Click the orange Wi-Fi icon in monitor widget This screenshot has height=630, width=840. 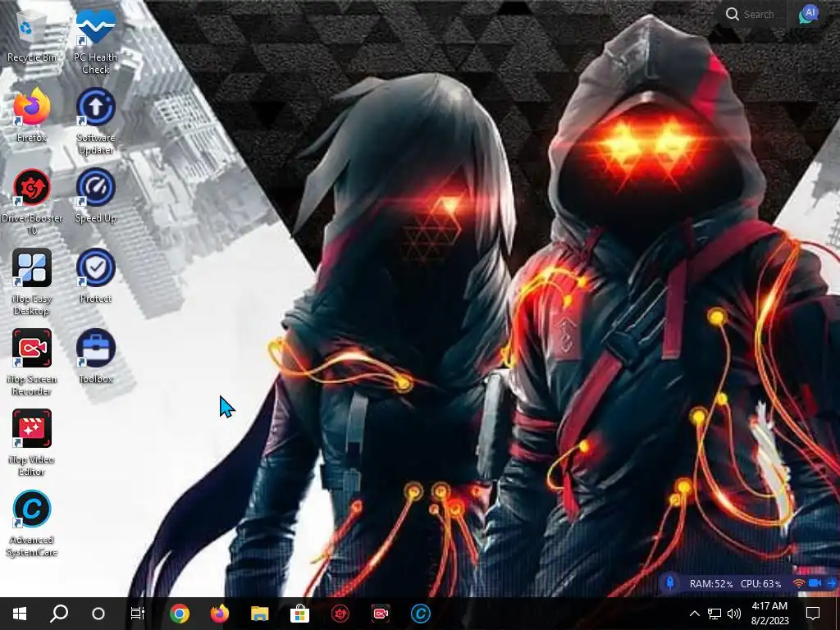[x=799, y=583]
